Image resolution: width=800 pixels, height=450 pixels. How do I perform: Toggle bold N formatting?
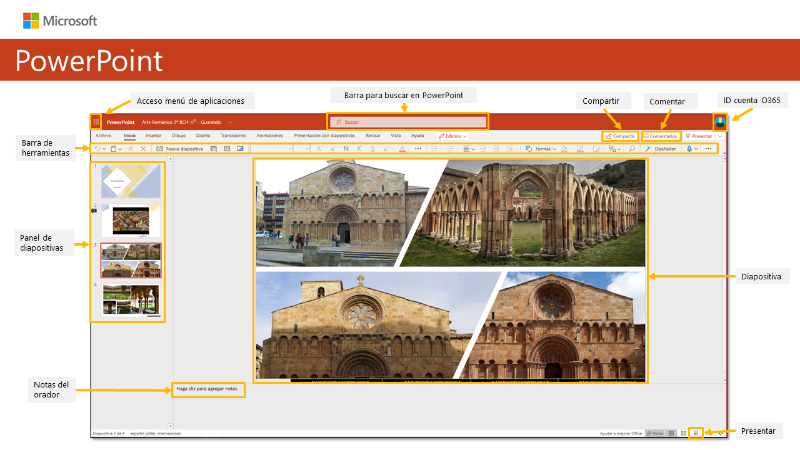pos(346,148)
